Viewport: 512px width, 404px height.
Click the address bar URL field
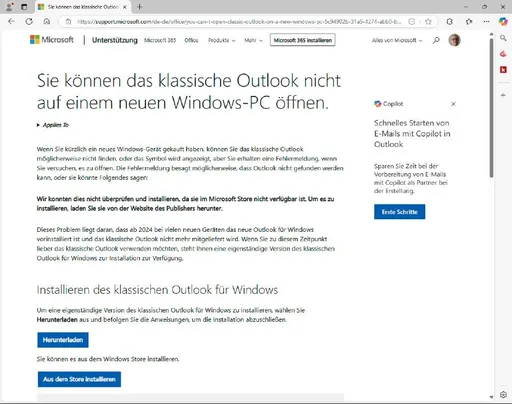(x=238, y=22)
